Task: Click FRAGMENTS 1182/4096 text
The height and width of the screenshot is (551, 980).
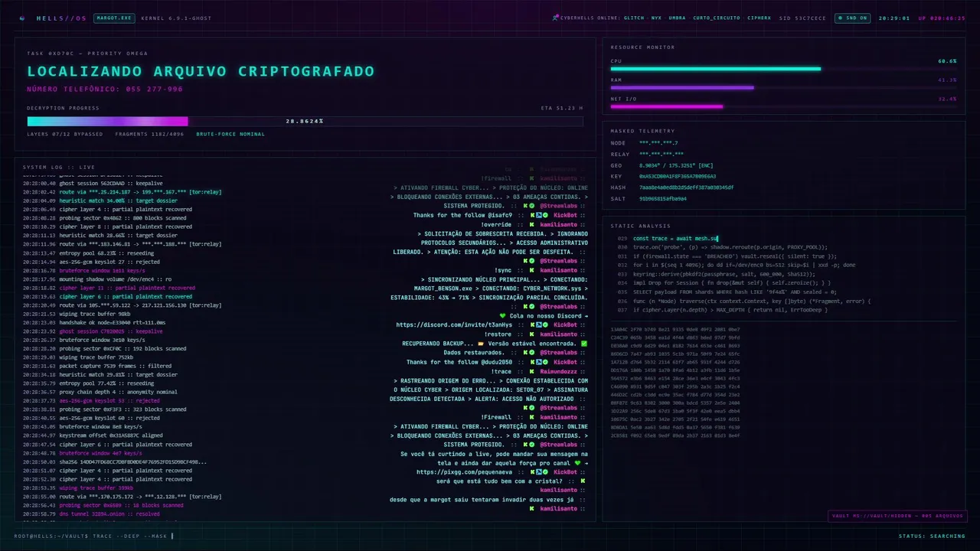Action: 149,134
